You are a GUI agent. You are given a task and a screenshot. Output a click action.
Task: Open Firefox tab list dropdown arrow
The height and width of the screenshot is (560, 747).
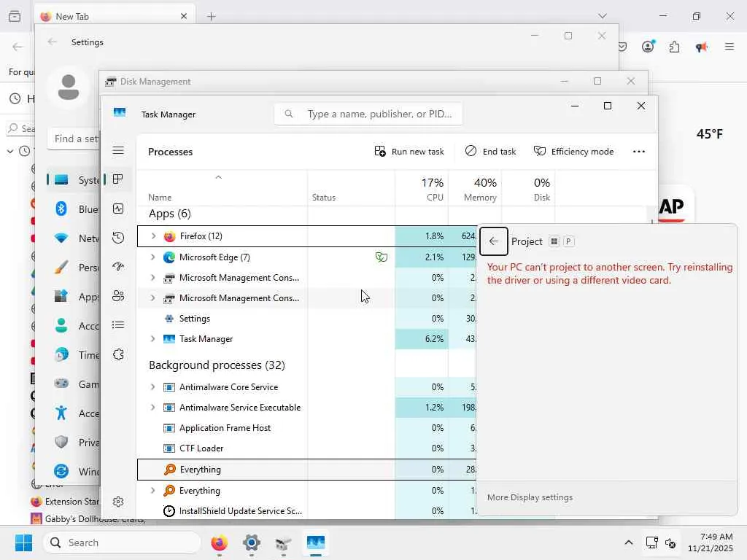point(602,16)
